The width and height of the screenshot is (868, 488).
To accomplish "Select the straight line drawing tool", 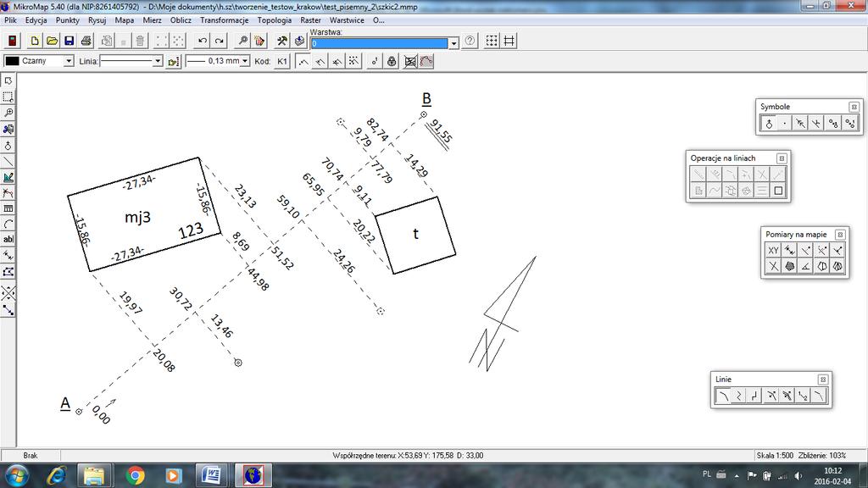I will pos(8,161).
